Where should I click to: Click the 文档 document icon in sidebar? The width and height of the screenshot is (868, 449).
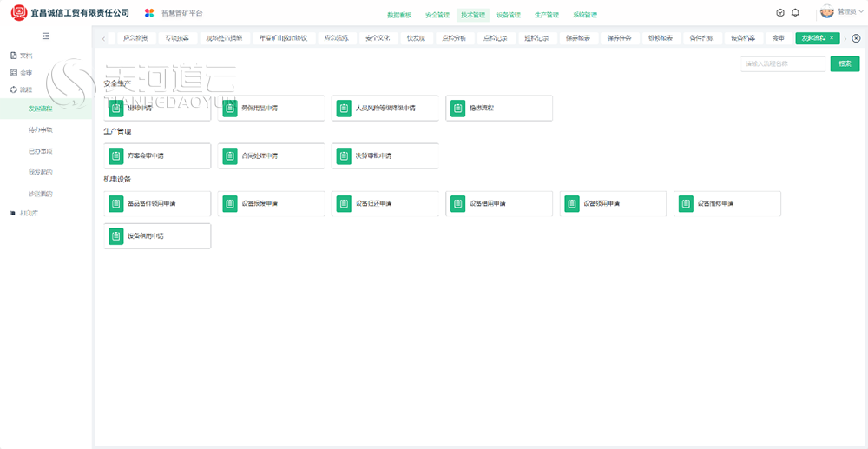pyautogui.click(x=14, y=56)
